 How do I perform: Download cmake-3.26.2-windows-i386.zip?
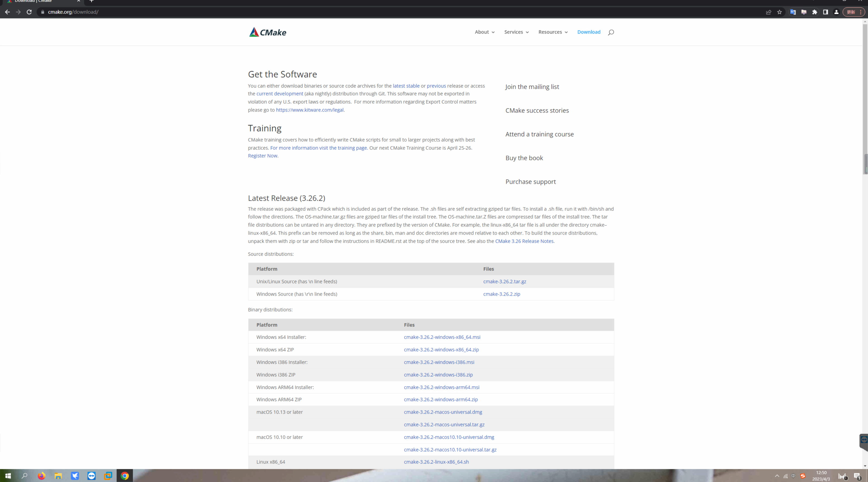click(x=438, y=375)
